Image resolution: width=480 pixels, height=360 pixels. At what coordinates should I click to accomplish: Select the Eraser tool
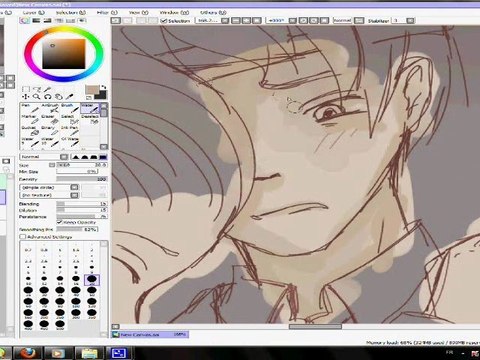pos(50,119)
